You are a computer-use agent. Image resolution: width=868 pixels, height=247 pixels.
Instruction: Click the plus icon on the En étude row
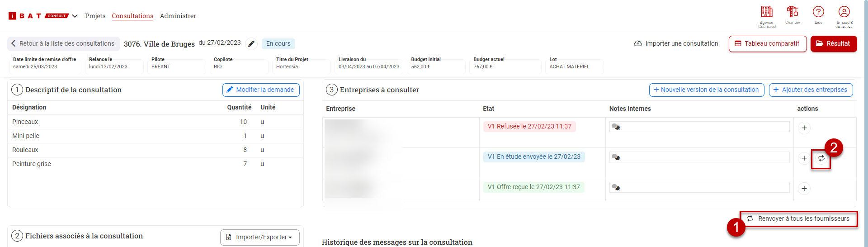804,158
